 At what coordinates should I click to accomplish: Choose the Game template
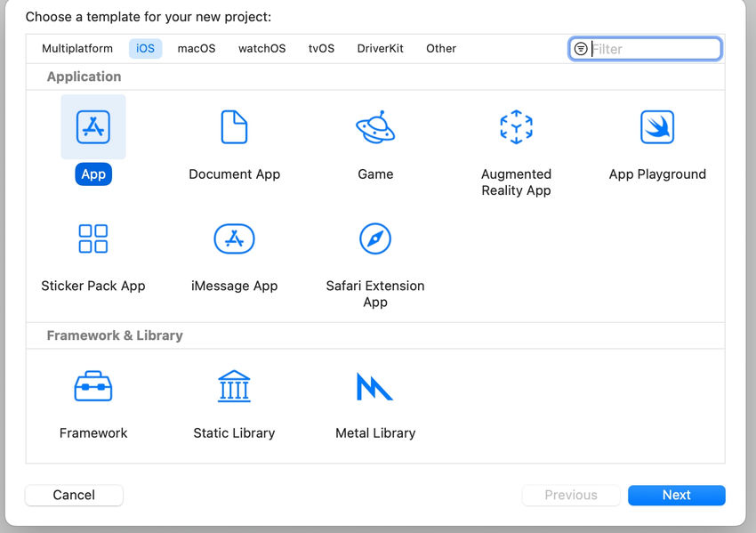pos(374,126)
